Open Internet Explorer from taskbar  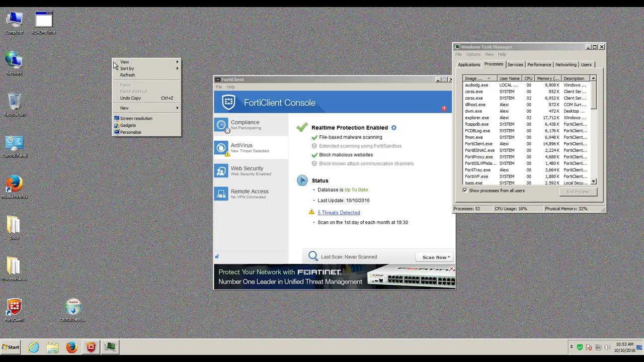pos(34,347)
